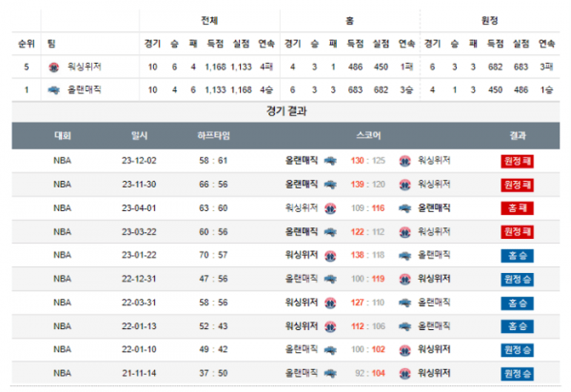The height and width of the screenshot is (392, 571).
Task: Click the 원정승 result badge for 22-12-31
Action: (x=517, y=279)
